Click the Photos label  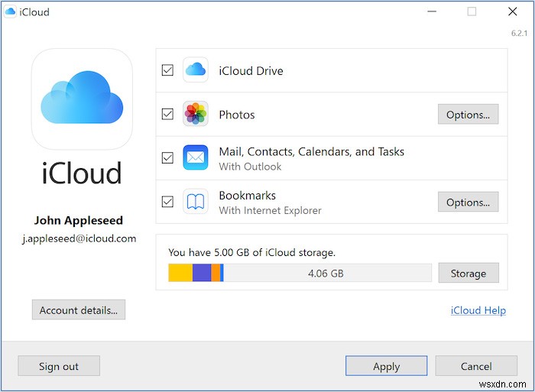(237, 115)
